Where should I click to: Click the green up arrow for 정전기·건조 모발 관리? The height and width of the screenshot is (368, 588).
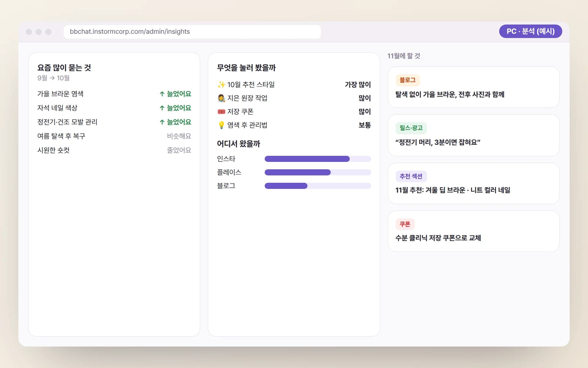pyautogui.click(x=162, y=122)
